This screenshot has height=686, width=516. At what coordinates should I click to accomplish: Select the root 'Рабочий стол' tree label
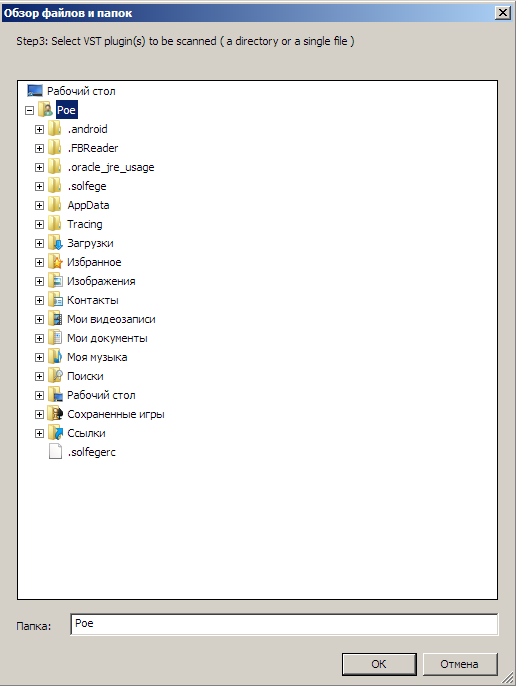point(81,91)
